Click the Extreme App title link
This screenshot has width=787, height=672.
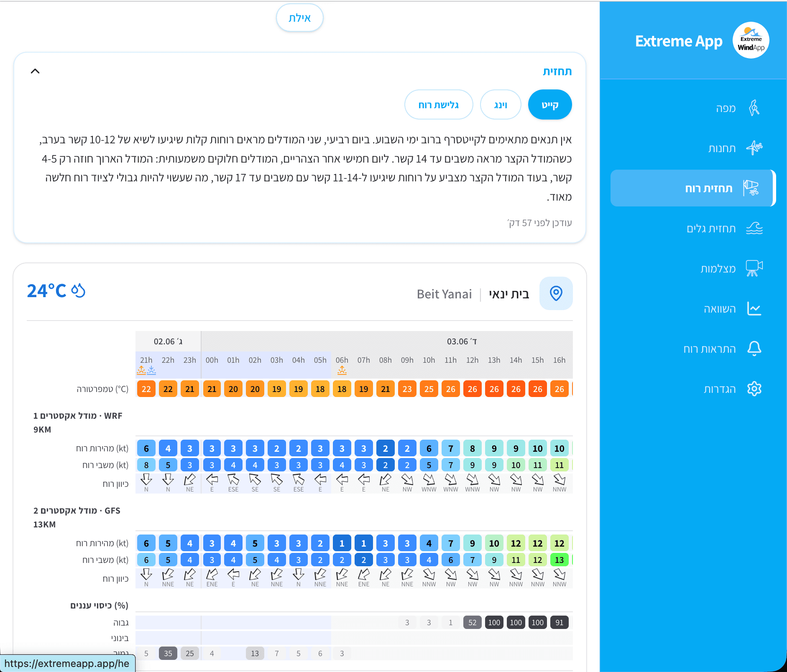click(679, 41)
